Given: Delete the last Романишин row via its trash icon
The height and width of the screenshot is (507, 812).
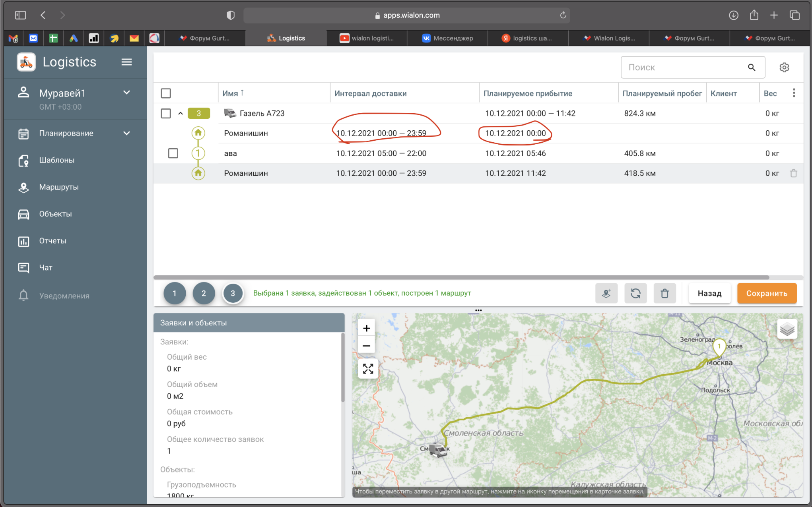Looking at the screenshot, I should pos(793,173).
